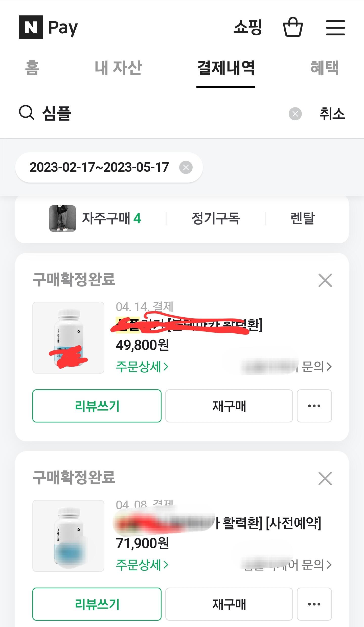Remove the date range filter chip
The height and width of the screenshot is (627, 364).
pos(186,167)
